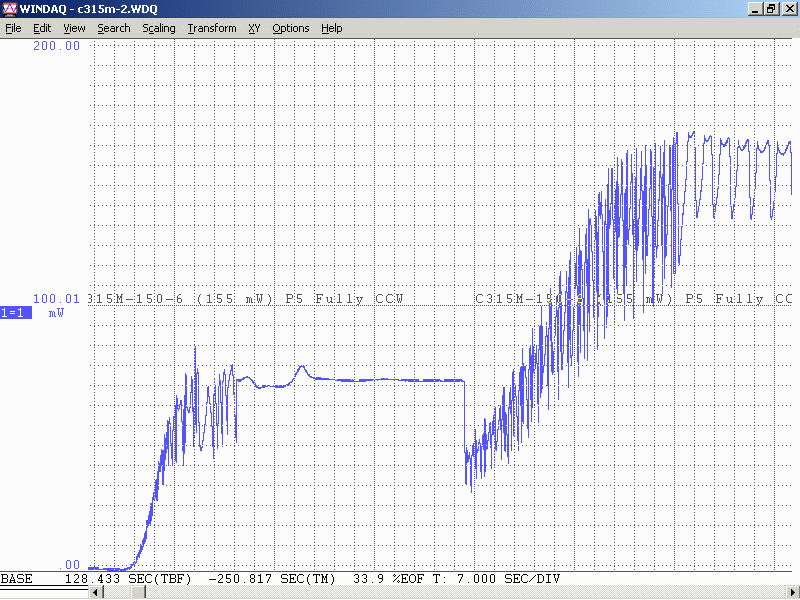Expand the Scaling menu
The image size is (800, 600).
coord(158,28)
